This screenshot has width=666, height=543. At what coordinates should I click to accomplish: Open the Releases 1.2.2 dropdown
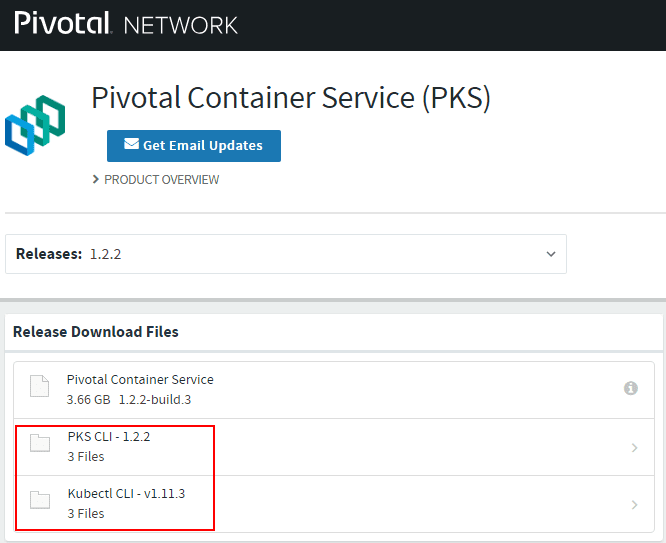pyautogui.click(x=285, y=254)
